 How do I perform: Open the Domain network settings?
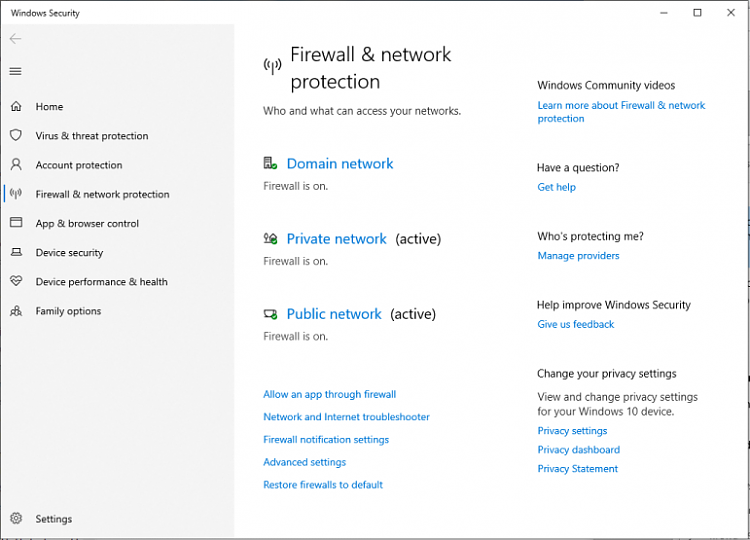tap(340, 164)
